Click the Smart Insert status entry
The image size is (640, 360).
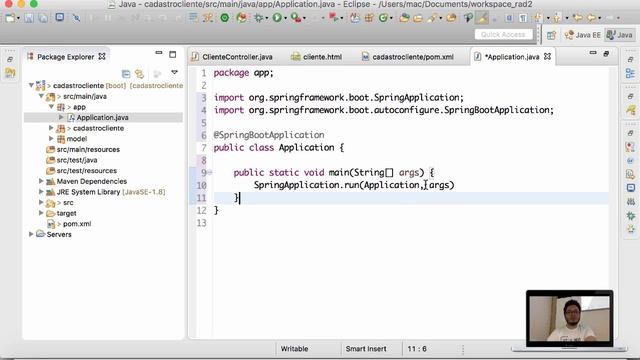pos(366,349)
